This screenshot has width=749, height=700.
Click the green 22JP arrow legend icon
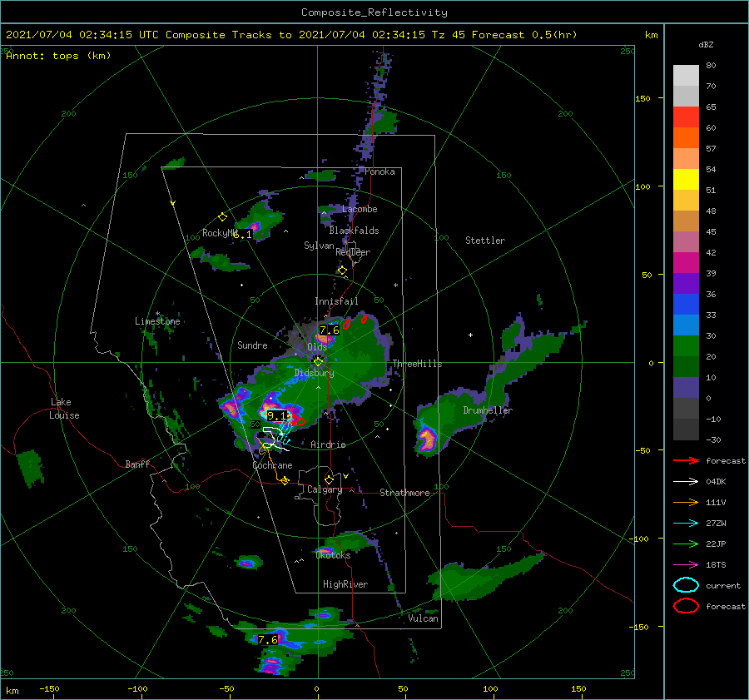pyautogui.click(x=686, y=544)
